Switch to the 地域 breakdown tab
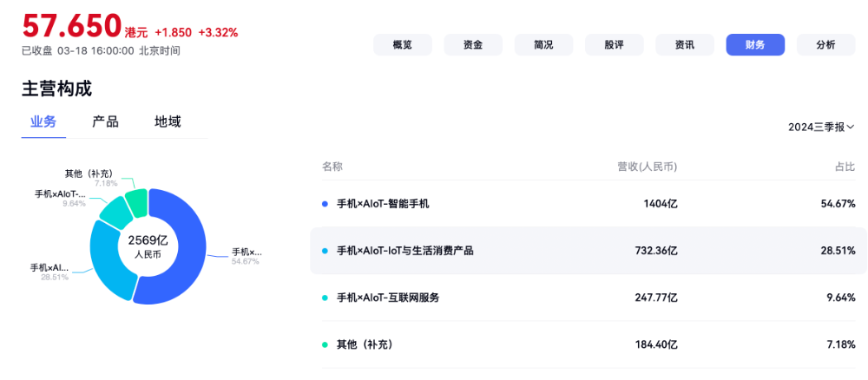 coord(168,121)
